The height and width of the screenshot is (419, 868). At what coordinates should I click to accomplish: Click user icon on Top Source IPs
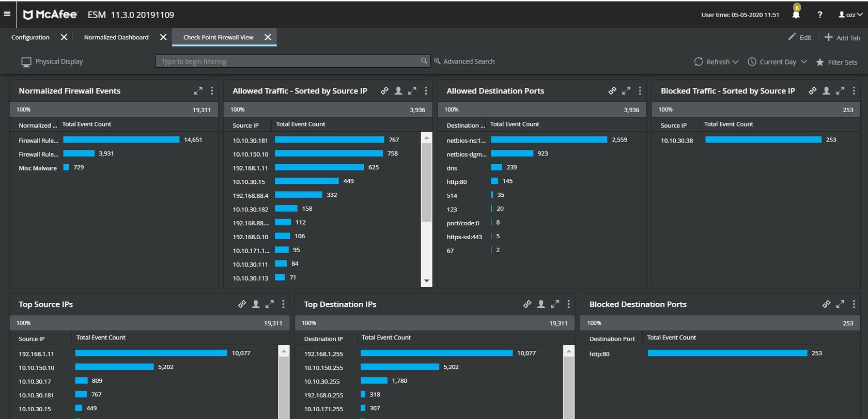[x=256, y=304]
